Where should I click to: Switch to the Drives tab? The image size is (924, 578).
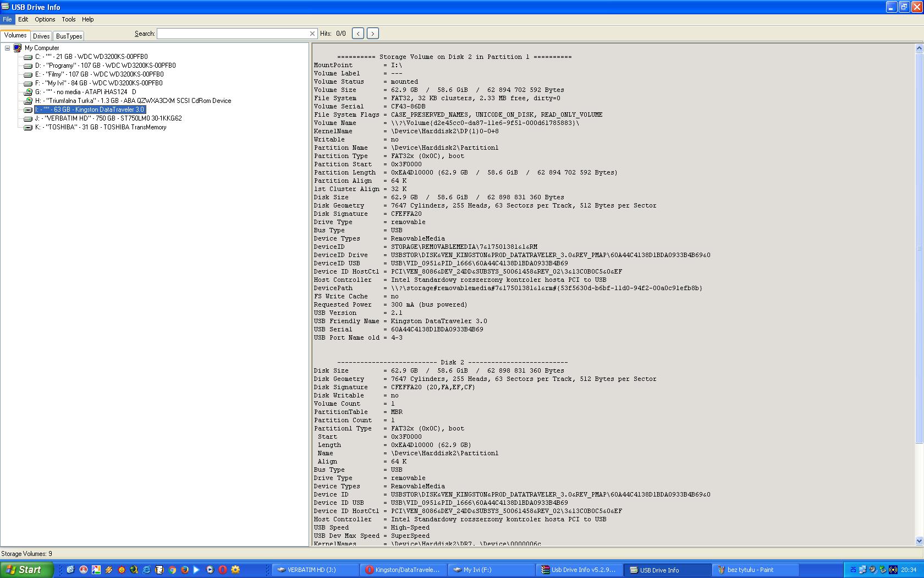(x=41, y=36)
